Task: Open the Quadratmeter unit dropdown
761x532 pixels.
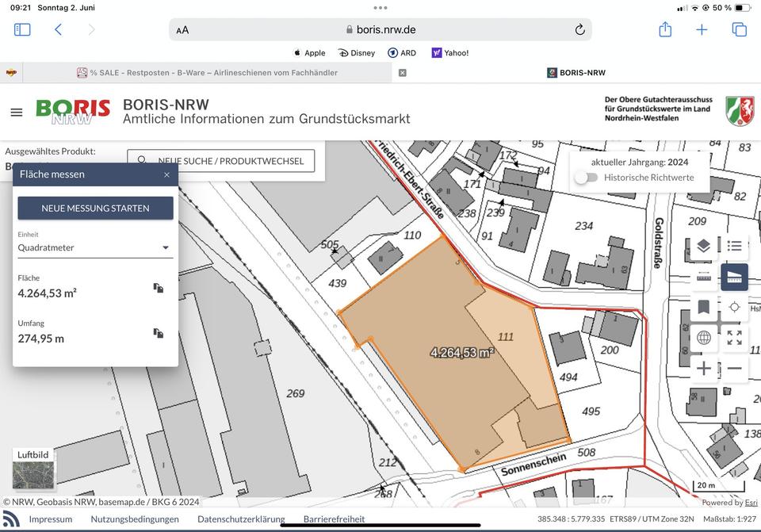Action: [94, 247]
